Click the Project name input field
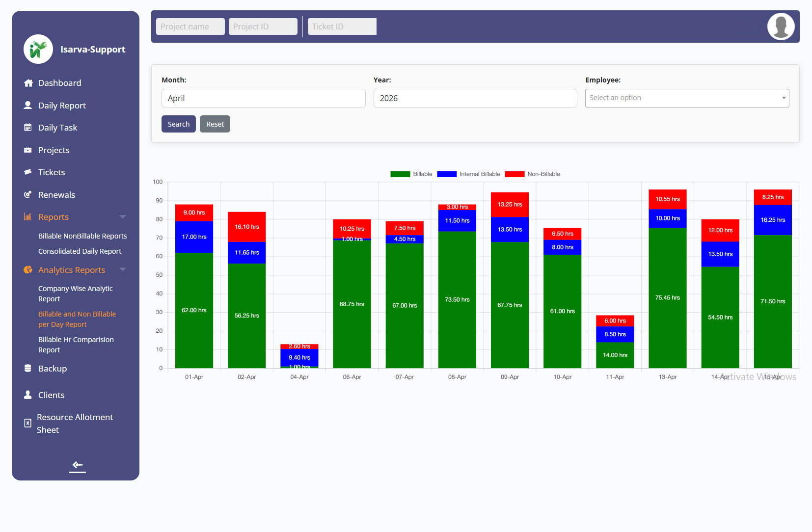Image resolution: width=812 pixels, height=532 pixels. coord(190,27)
